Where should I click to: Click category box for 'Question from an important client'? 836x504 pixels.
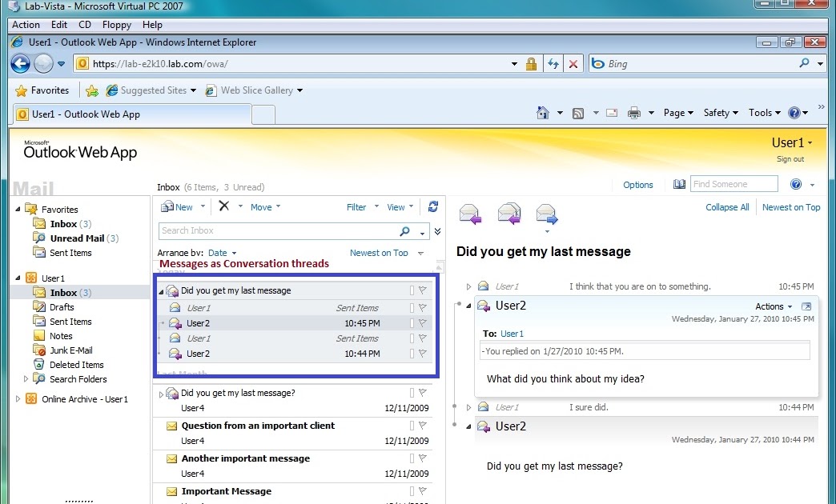pos(412,425)
